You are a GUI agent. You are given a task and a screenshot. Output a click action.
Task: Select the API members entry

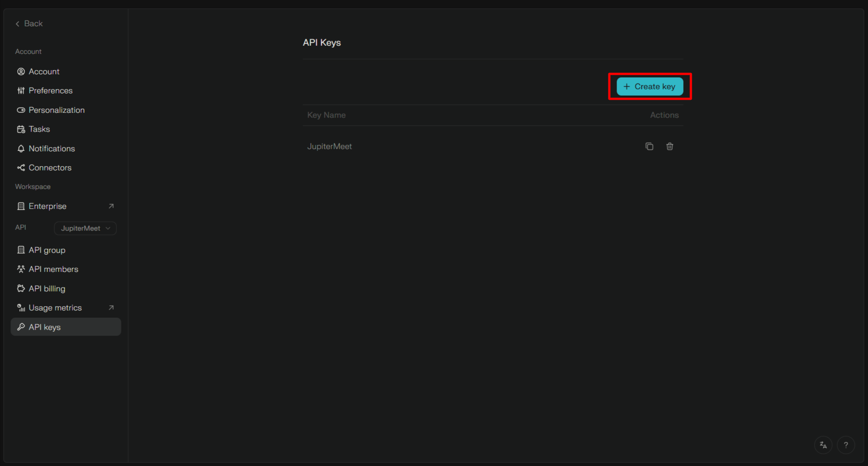pos(53,269)
